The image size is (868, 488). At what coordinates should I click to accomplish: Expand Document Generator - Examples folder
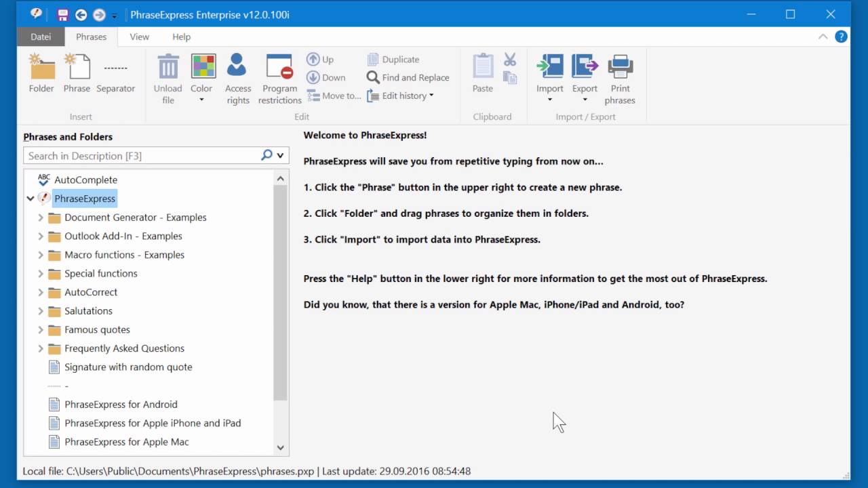[40, 218]
